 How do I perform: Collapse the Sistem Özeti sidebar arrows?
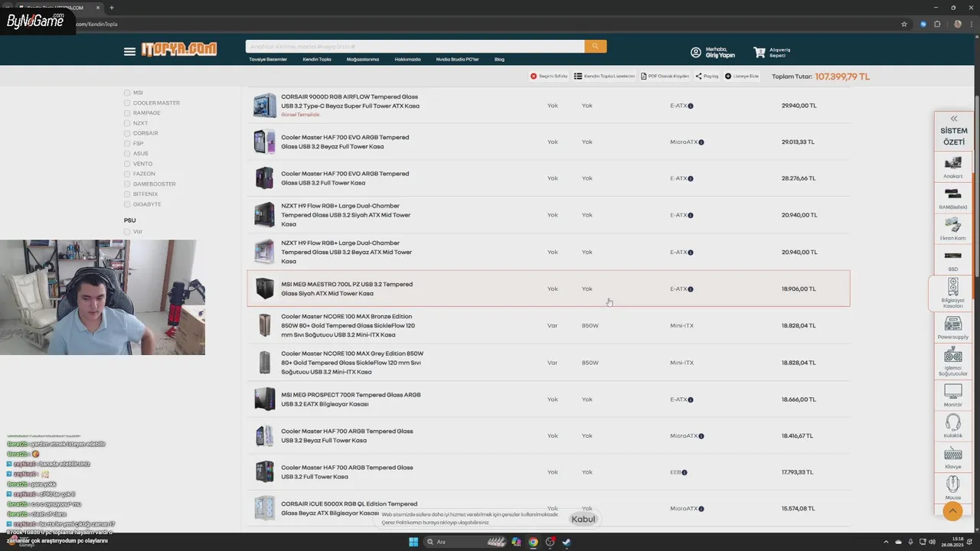pos(954,119)
